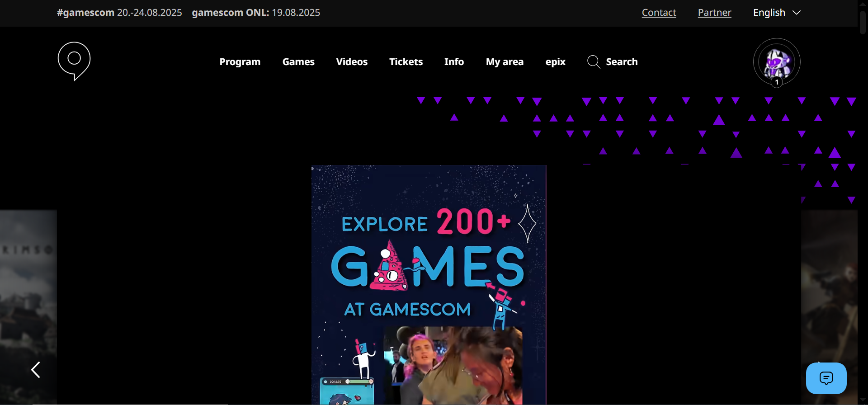Go to the epix section
Screen dimensions: 868x405
point(555,62)
